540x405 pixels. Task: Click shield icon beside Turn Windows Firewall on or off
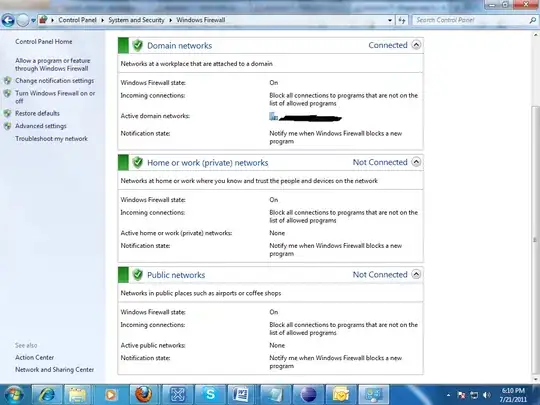tap(8, 93)
